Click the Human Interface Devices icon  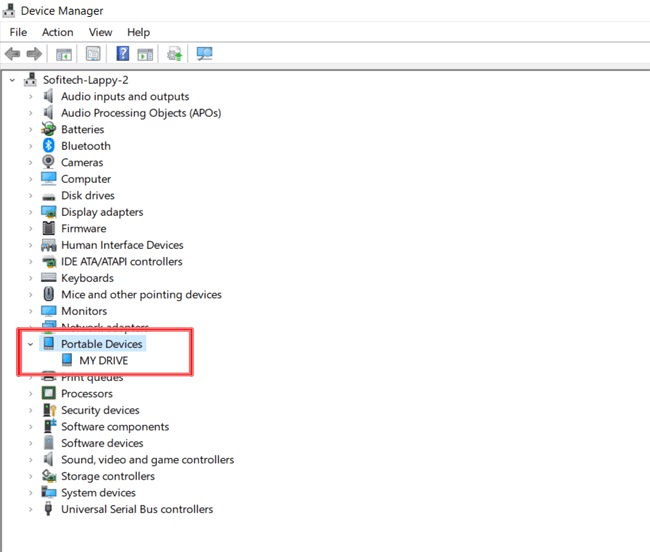[x=49, y=245]
